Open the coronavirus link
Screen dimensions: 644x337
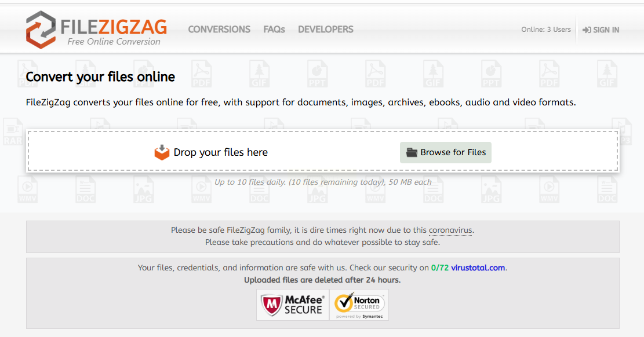coord(450,230)
